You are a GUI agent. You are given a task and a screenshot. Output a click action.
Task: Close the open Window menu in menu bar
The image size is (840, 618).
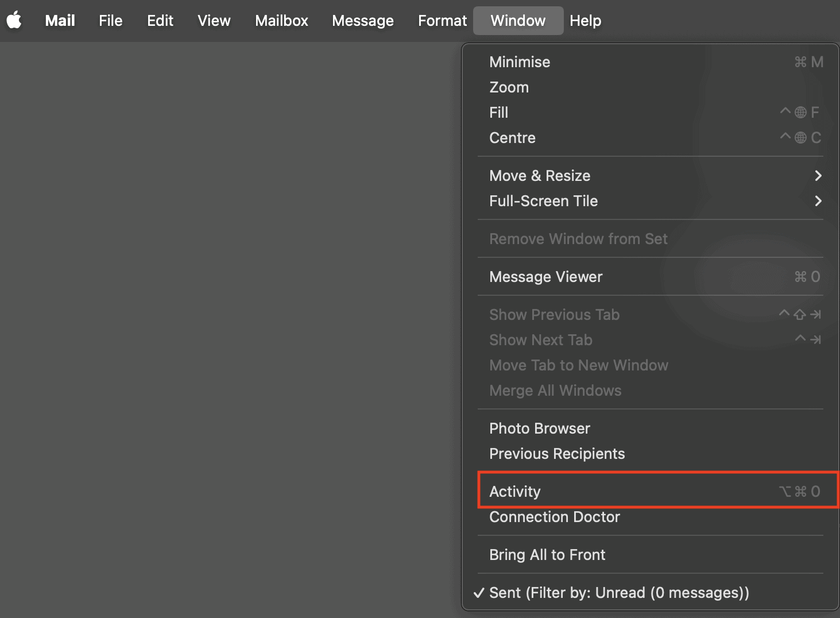(518, 21)
